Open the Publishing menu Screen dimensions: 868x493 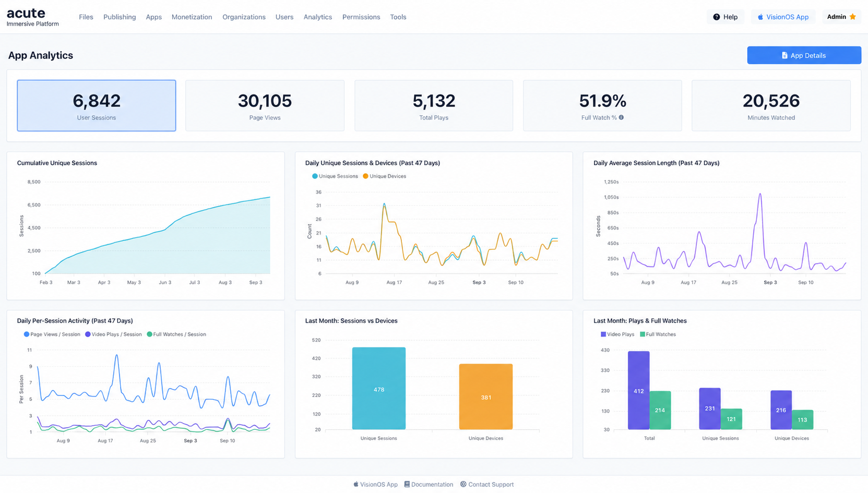pos(120,17)
